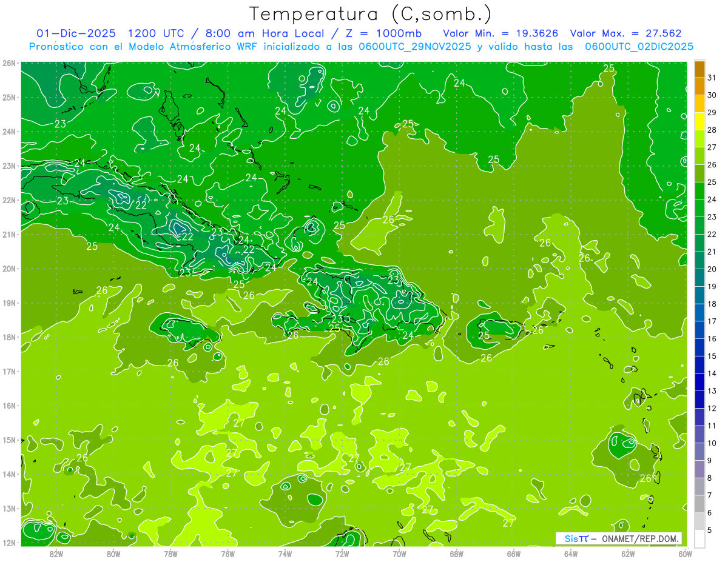Click the "64W" longitude axis label
The image size is (728, 562).
tap(570, 554)
